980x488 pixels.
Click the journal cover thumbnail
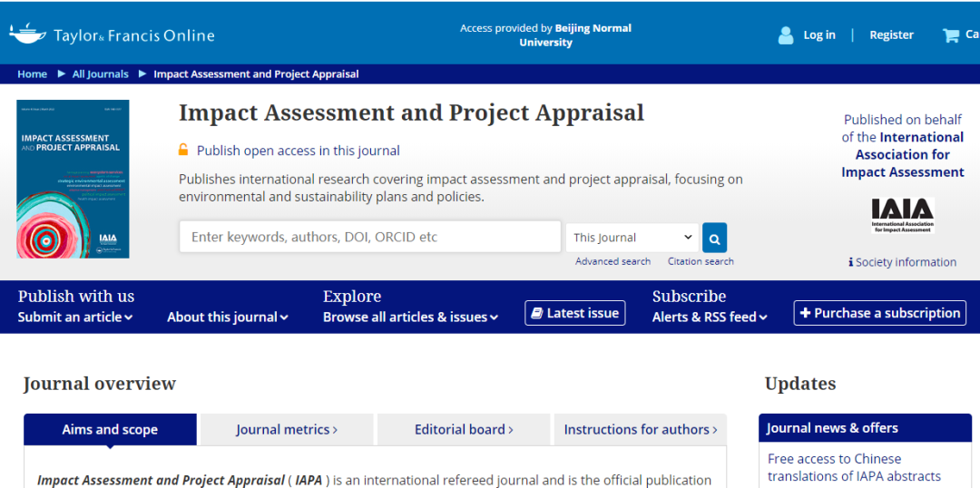click(73, 179)
